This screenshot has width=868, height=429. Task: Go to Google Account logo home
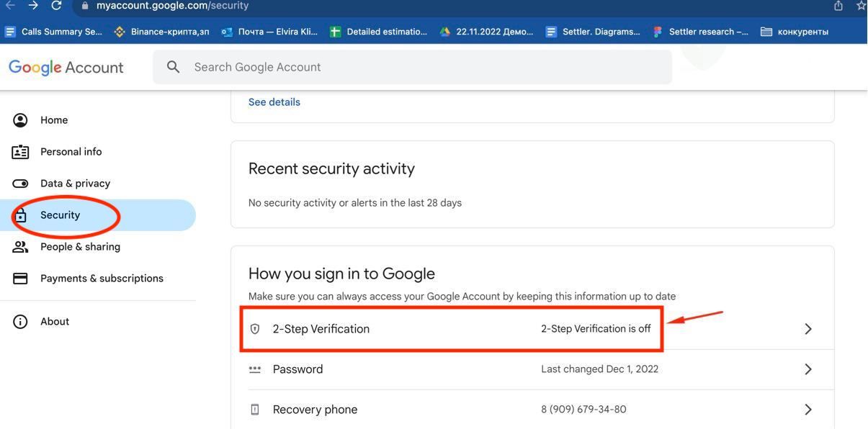click(66, 68)
